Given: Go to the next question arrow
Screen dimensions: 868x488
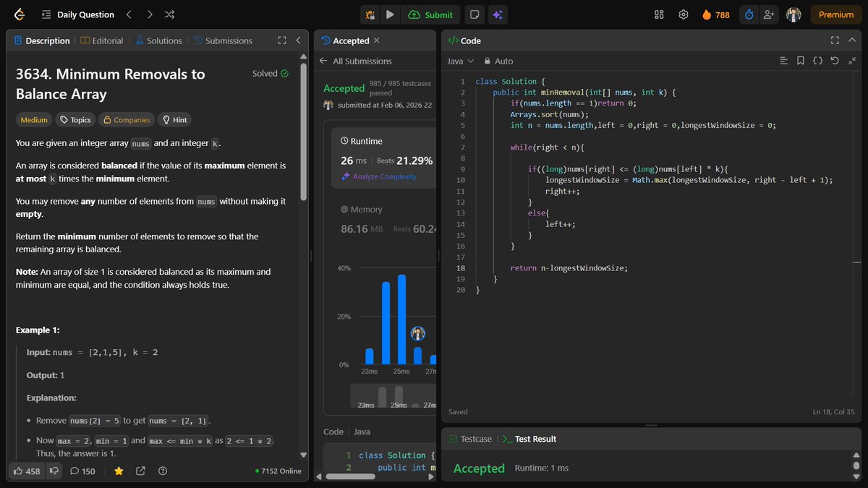Looking at the screenshot, I should point(149,14).
